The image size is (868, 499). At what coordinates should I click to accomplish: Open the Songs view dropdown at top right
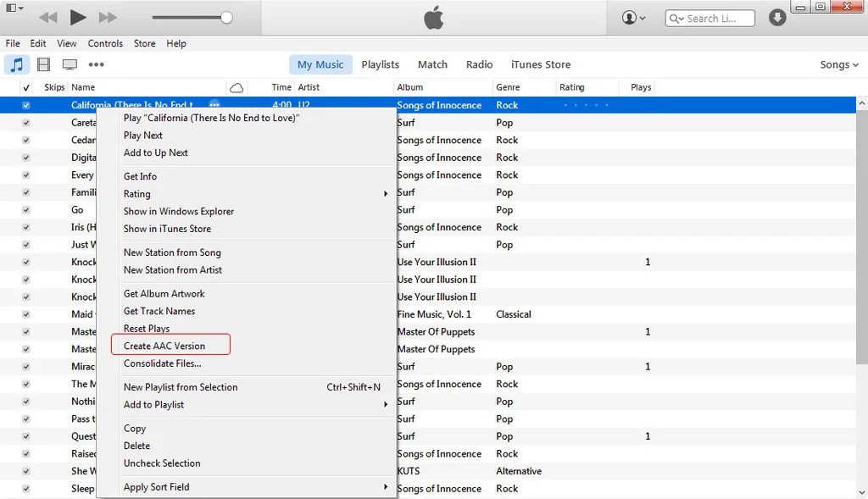tap(837, 64)
